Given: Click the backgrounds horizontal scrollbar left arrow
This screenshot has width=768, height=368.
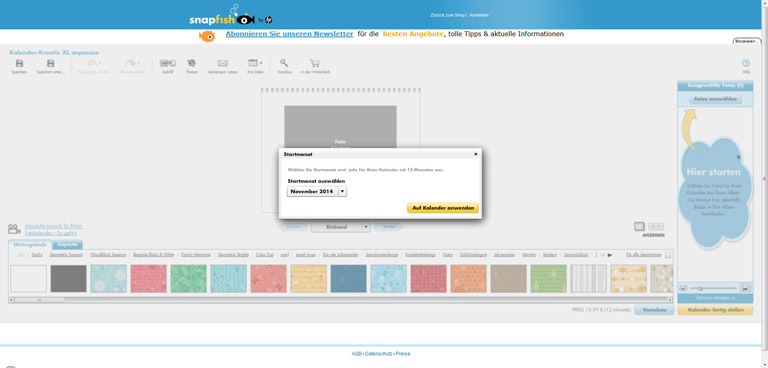Looking at the screenshot, I should [x=12, y=299].
